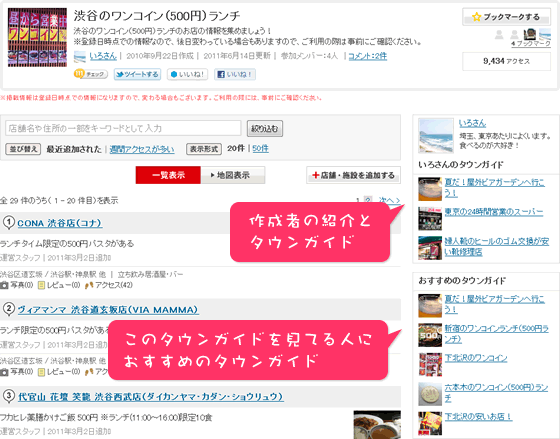The image size is (560, 439).
Task: Click the アクセス(42) footprint icon for CONA
Action: point(89,285)
